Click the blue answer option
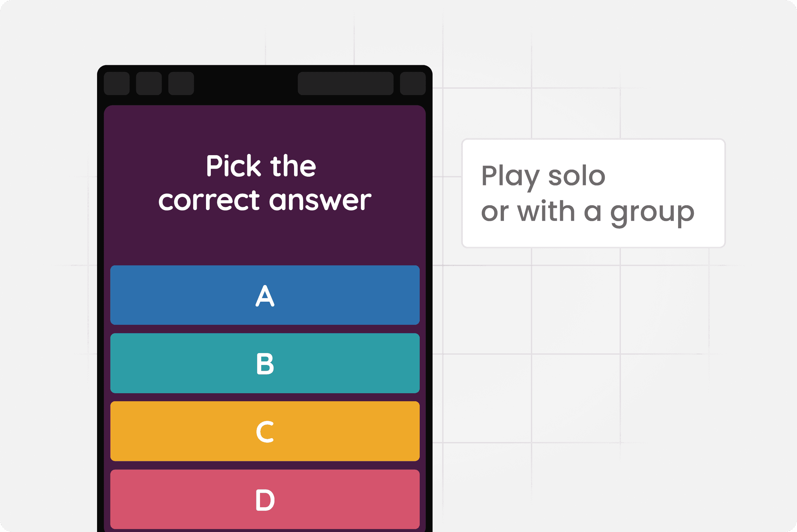Image resolution: width=797 pixels, height=532 pixels. pyautogui.click(x=265, y=296)
